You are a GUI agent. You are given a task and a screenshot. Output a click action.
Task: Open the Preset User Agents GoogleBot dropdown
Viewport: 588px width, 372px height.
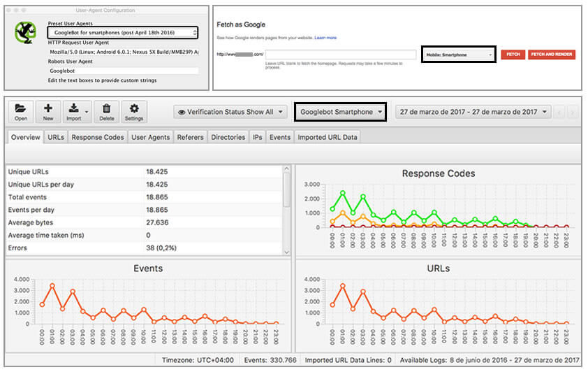(123, 33)
